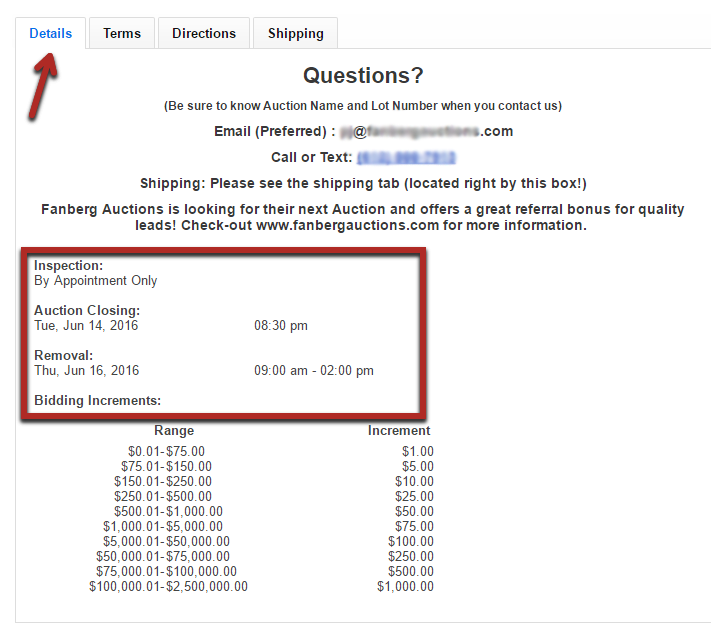This screenshot has height=623, width=711.
Task: Click the fanbergauctions.com email address link
Action: (x=426, y=131)
